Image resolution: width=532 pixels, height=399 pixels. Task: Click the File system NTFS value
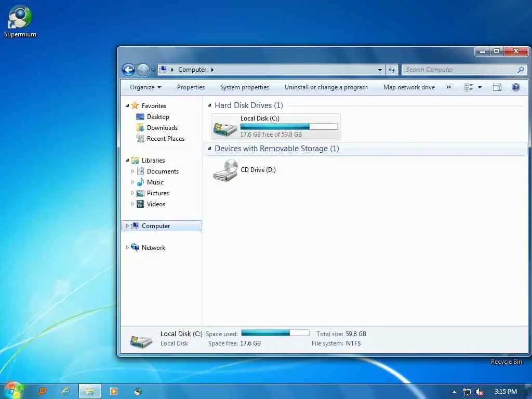point(353,343)
